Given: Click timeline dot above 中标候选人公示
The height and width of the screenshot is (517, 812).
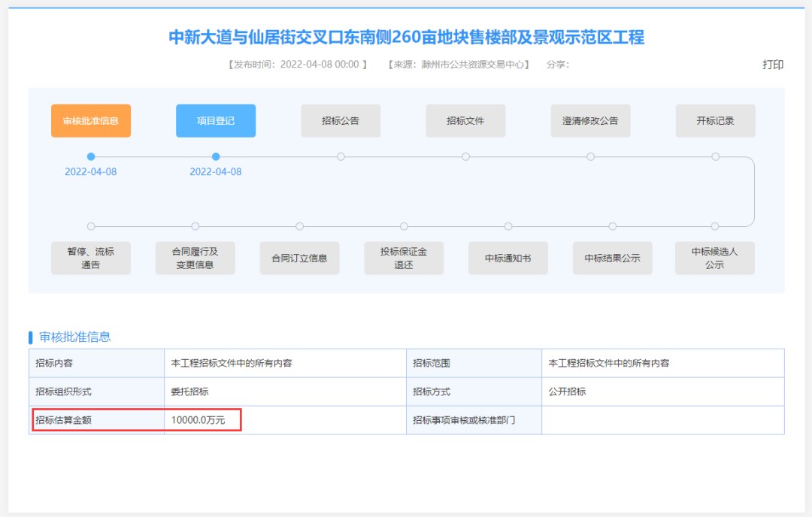Looking at the screenshot, I should (715, 226).
